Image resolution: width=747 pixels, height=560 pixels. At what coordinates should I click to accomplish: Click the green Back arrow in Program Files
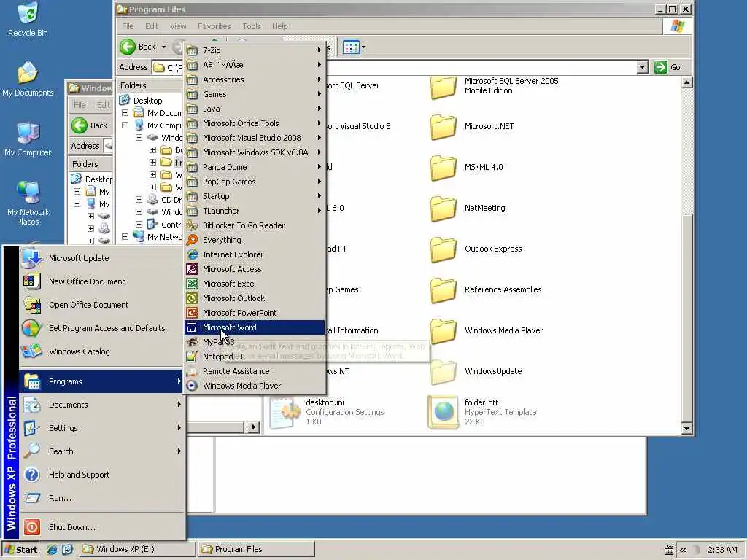(128, 47)
